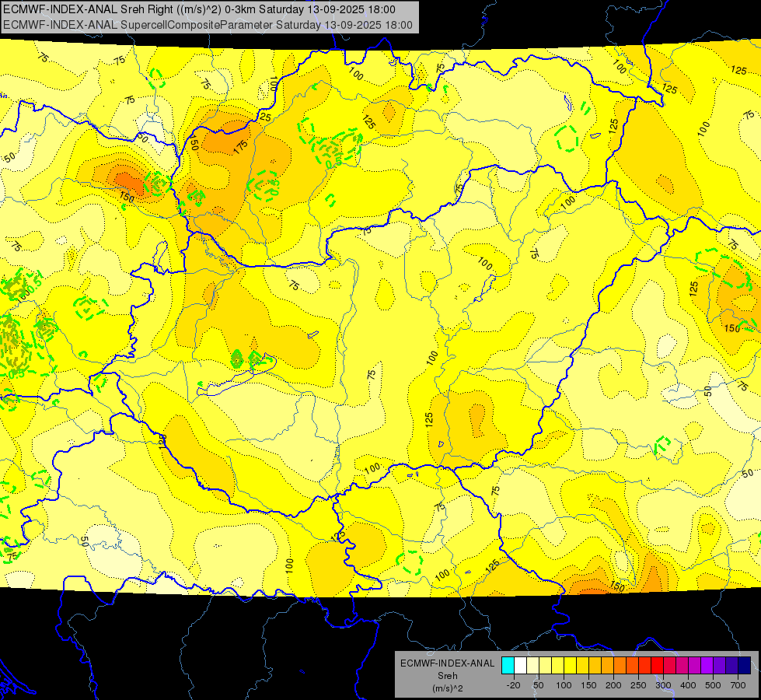This screenshot has width=761, height=700.
Task: Click the 'Sreh' label in the legend
Action: (448, 676)
